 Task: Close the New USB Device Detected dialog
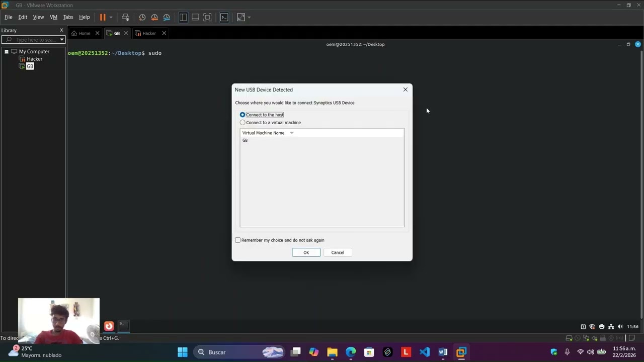coord(405,89)
